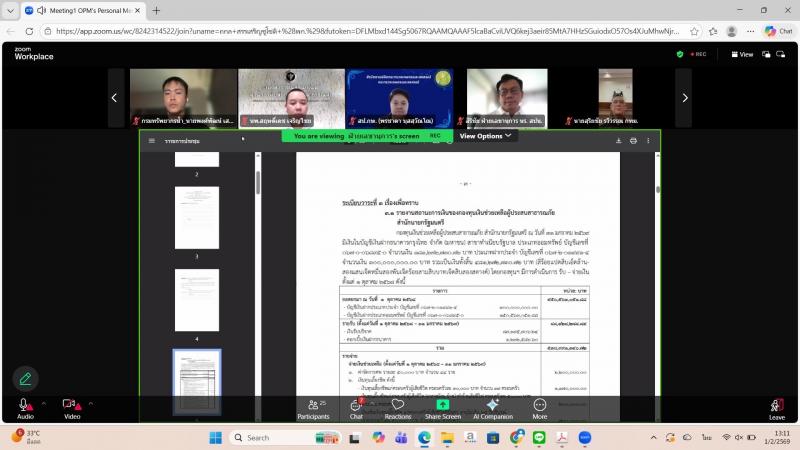The height and width of the screenshot is (450, 800).
Task: Open Adobe Acrobat from taskbar
Action: (562, 437)
